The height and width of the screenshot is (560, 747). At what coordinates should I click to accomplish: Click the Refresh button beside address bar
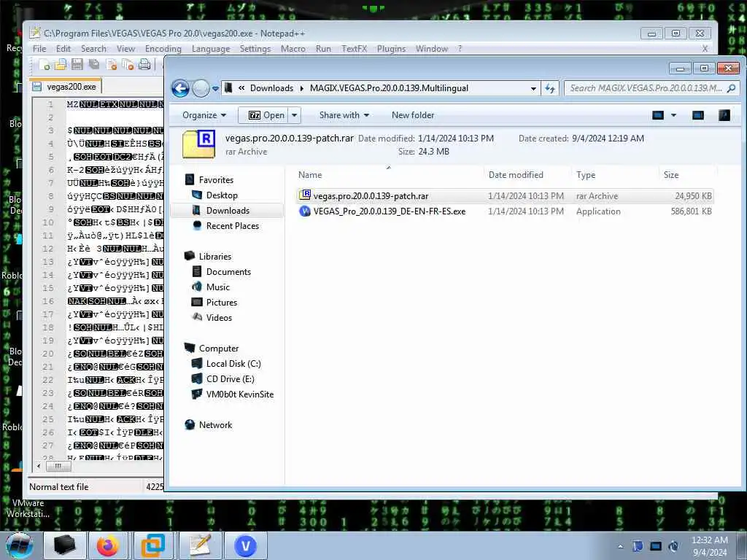550,88
